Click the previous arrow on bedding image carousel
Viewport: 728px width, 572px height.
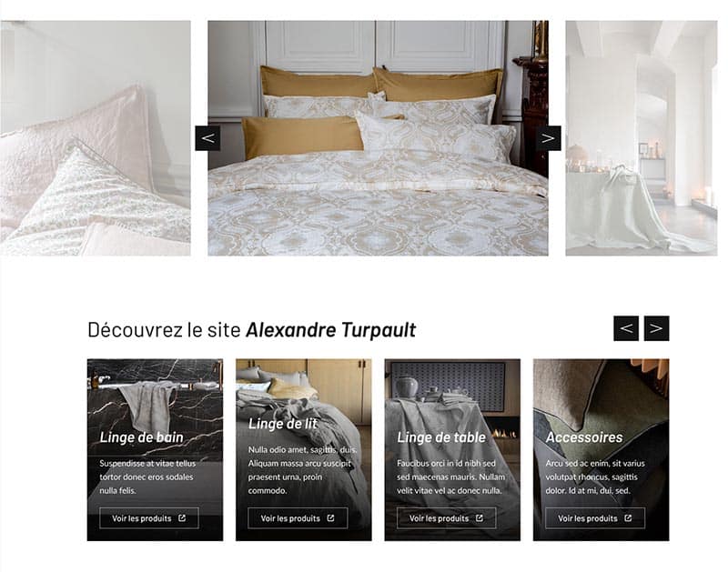coord(207,138)
